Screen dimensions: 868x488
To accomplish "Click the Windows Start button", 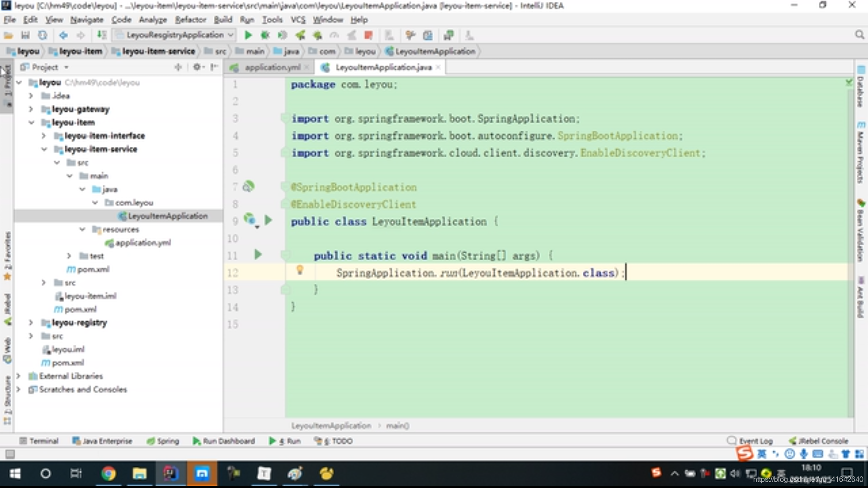I will [15, 473].
